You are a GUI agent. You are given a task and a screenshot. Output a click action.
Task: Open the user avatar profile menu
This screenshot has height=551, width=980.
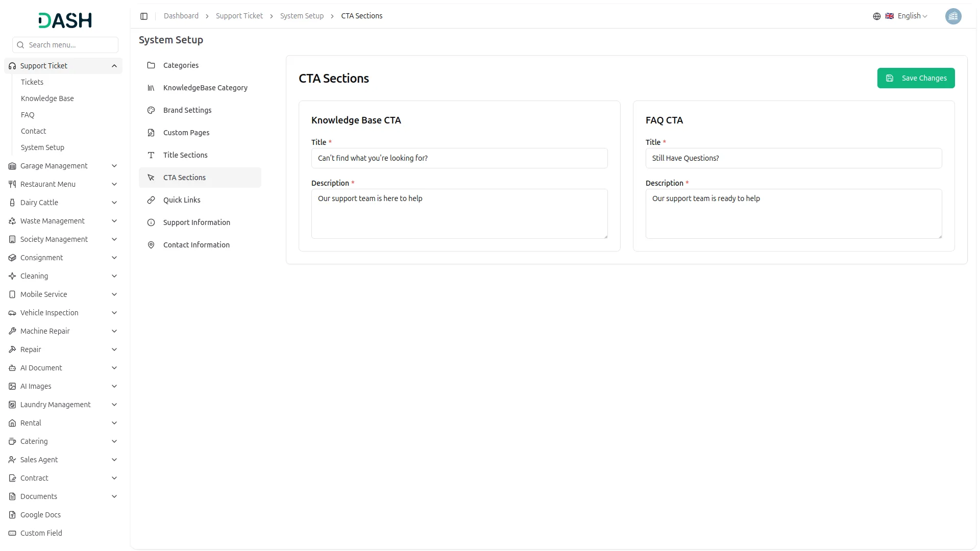tap(953, 16)
